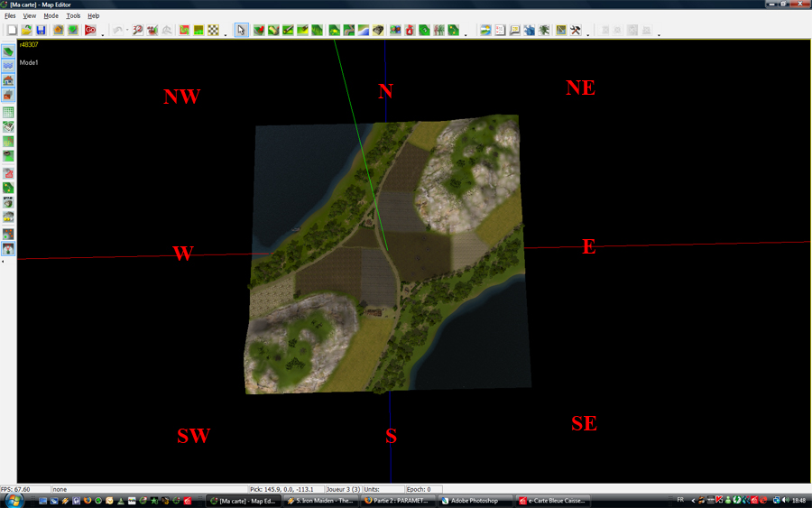Open the speech bubble note icon

514,30
